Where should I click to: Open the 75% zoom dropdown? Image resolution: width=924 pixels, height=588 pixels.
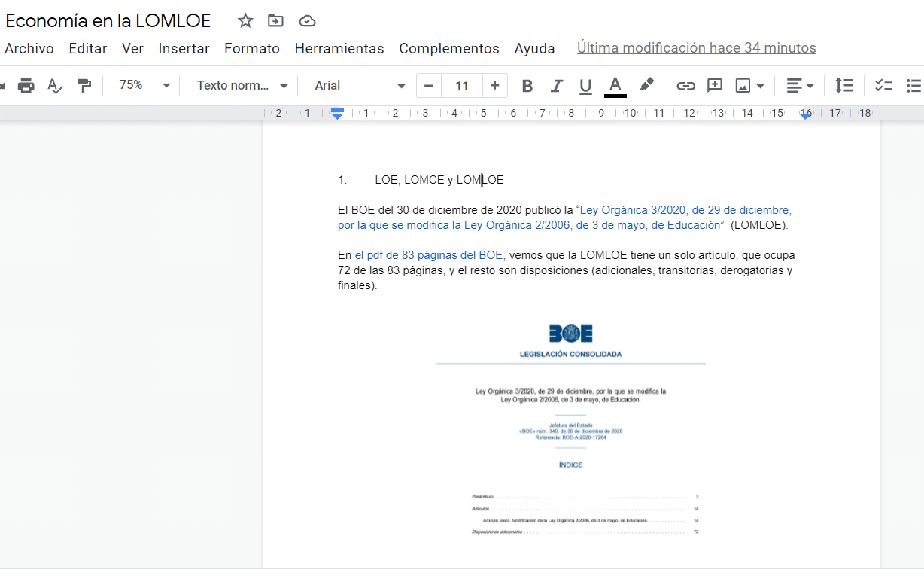[x=144, y=86]
